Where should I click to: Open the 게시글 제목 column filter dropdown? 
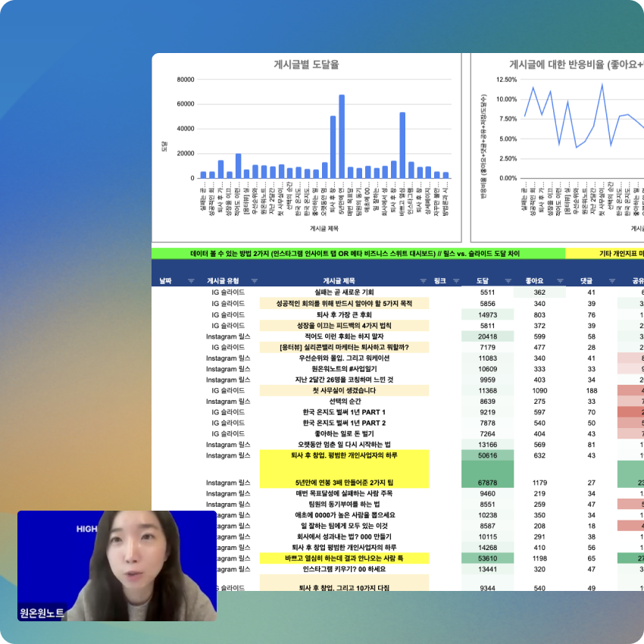(x=423, y=281)
